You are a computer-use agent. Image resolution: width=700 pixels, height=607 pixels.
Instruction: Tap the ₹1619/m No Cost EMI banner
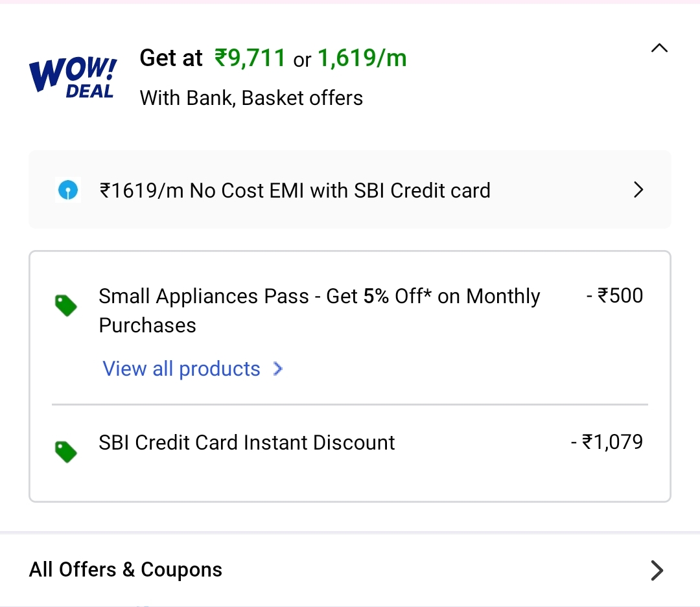(x=296, y=190)
